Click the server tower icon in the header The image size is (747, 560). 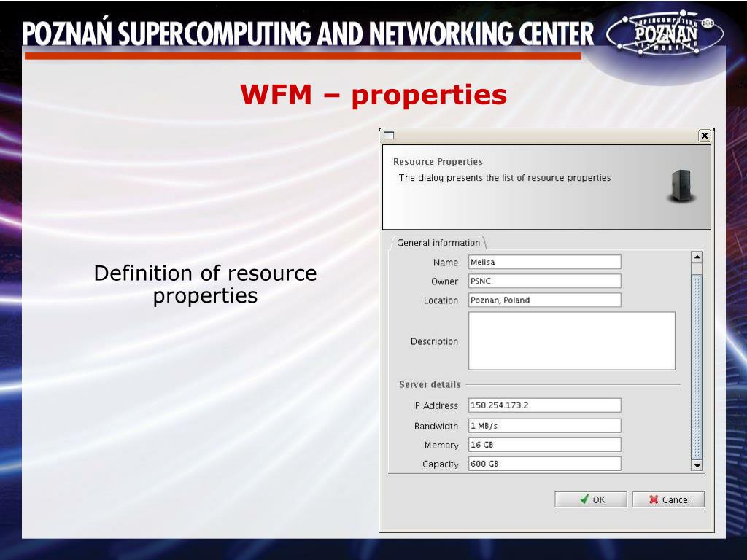[682, 186]
